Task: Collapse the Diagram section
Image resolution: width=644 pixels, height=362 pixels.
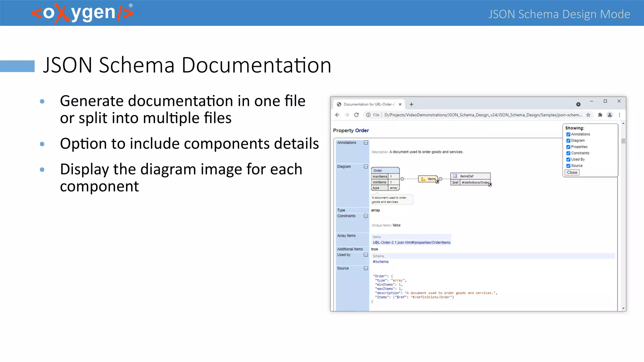Action: tap(366, 167)
